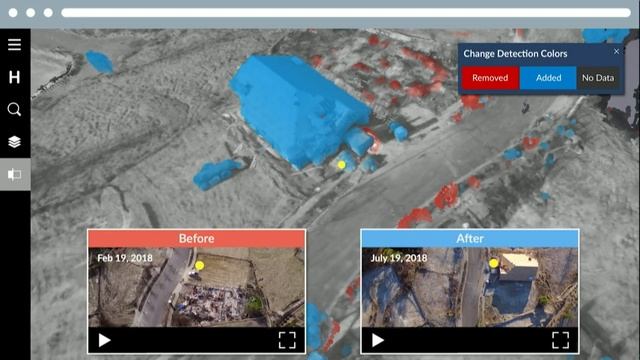This screenshot has width=640, height=360.
Task: Open the hamburger menu in sidebar
Action: click(x=14, y=44)
